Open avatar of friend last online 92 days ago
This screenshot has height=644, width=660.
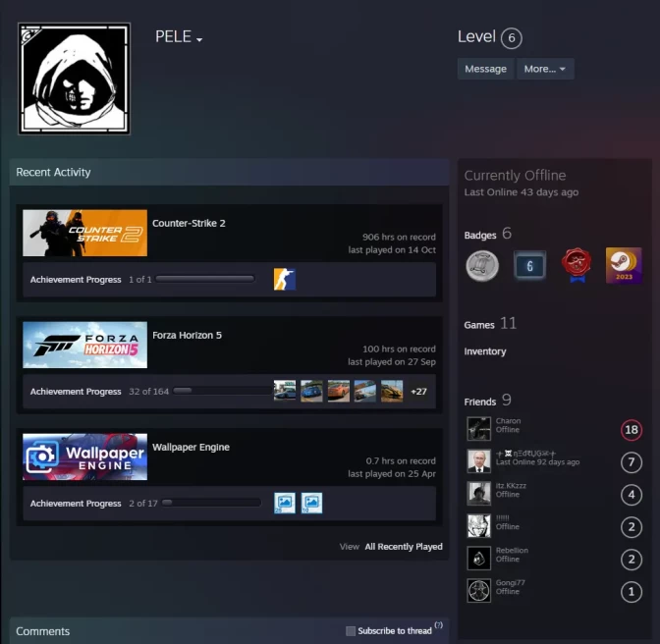coord(479,461)
